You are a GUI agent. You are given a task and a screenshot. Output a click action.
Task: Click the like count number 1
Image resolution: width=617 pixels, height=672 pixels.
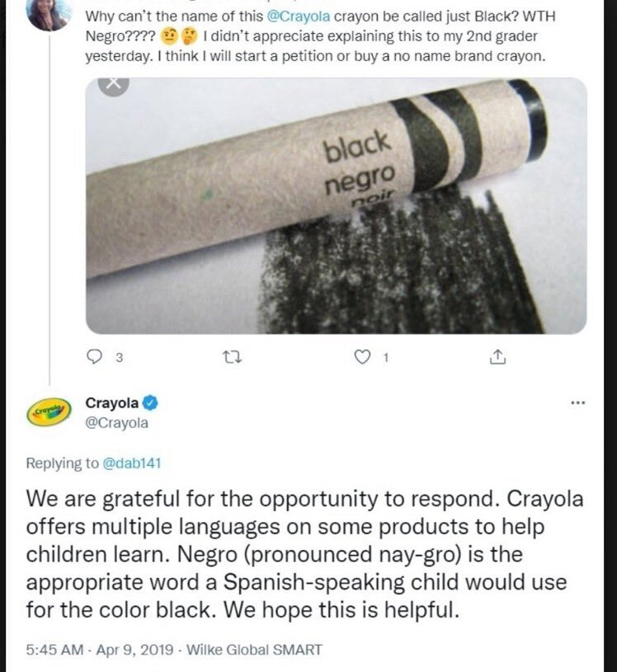coord(385,358)
